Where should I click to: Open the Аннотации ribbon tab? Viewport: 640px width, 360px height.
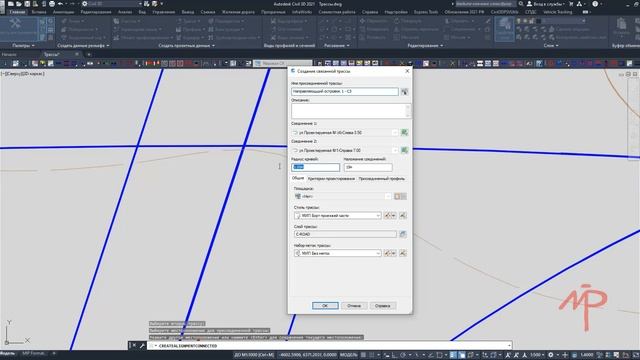tap(64, 12)
